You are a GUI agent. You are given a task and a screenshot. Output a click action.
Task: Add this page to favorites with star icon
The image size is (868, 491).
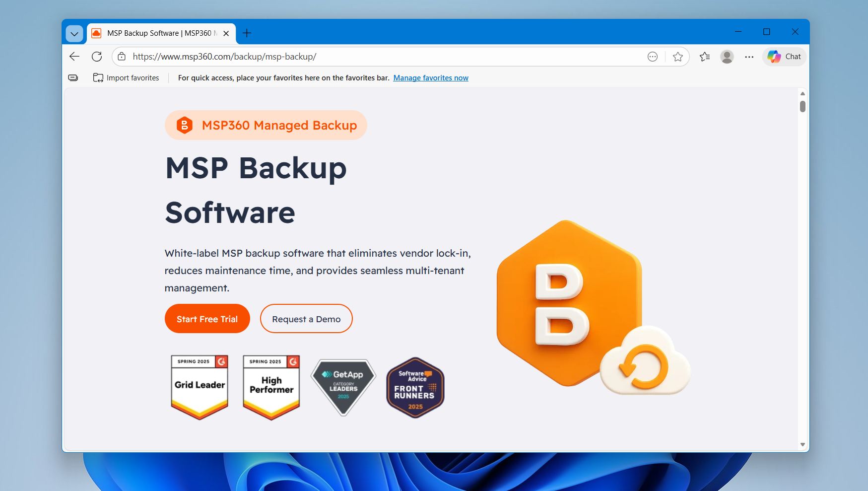pyautogui.click(x=678, y=56)
